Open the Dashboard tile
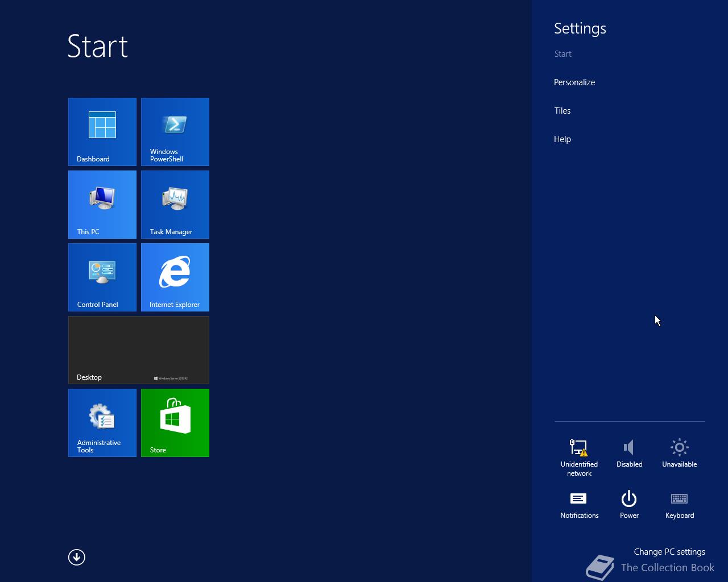The height and width of the screenshot is (582, 728). click(x=102, y=132)
